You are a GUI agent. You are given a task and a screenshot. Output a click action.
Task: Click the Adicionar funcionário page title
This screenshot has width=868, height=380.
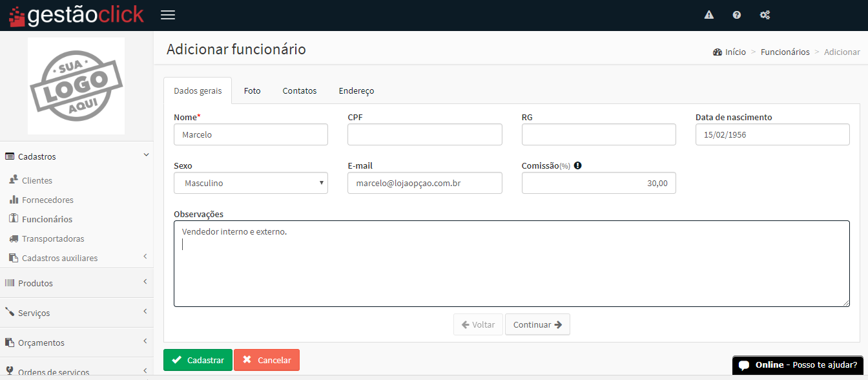236,49
